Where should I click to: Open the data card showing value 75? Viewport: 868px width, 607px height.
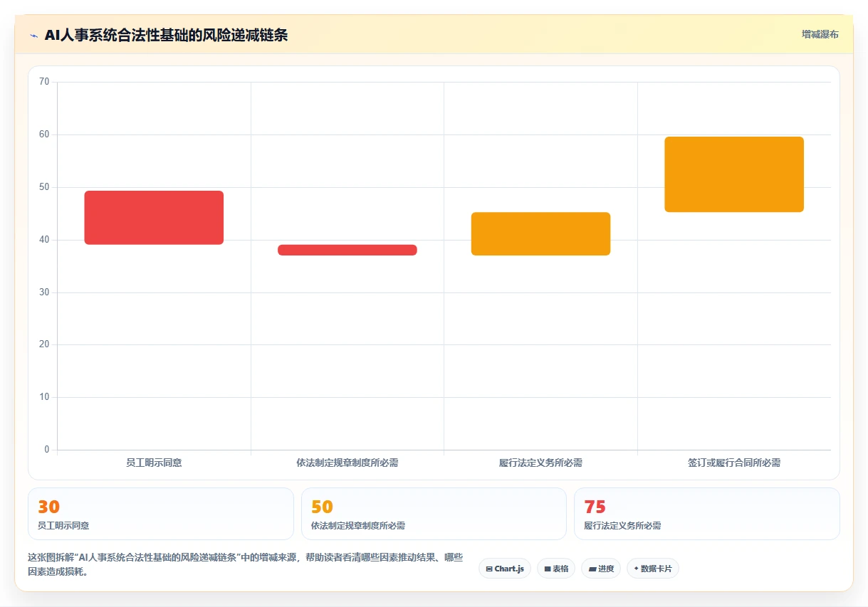coord(707,514)
